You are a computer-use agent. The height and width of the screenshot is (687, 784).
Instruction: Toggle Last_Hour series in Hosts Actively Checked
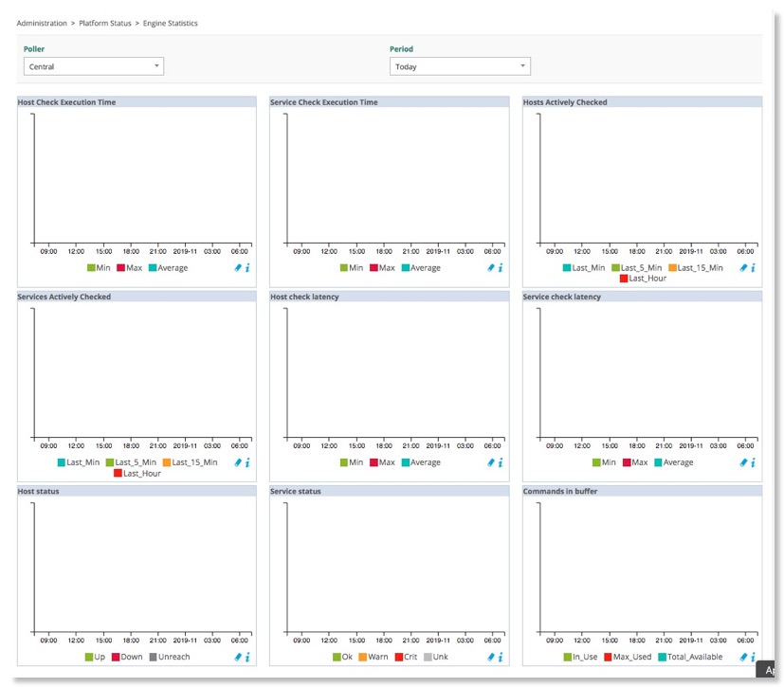643,279
